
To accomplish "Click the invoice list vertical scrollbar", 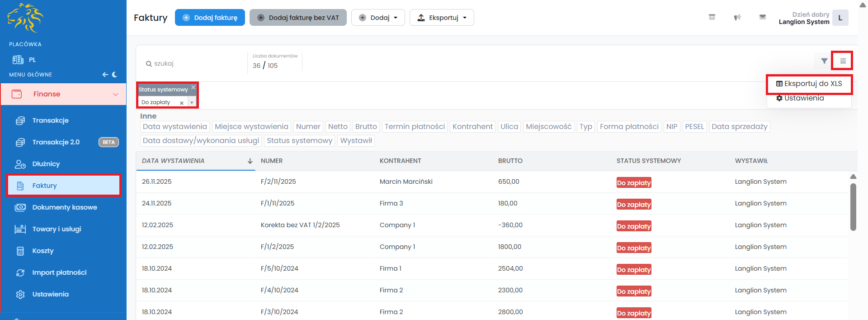I will pyautogui.click(x=853, y=207).
